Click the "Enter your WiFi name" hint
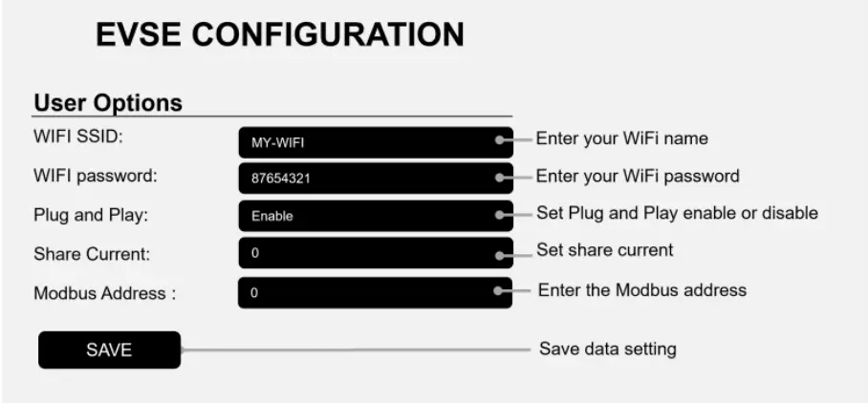The height and width of the screenshot is (403, 868). pyautogui.click(x=621, y=138)
